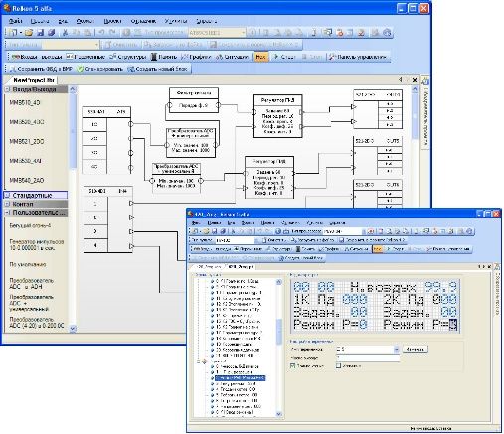Collapse the Ввода/Вывода blocks category
The height and width of the screenshot is (434, 504).
[7, 89]
